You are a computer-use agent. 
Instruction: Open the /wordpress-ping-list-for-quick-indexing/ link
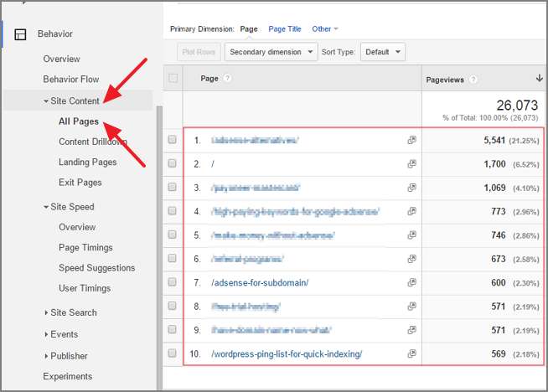(287, 354)
